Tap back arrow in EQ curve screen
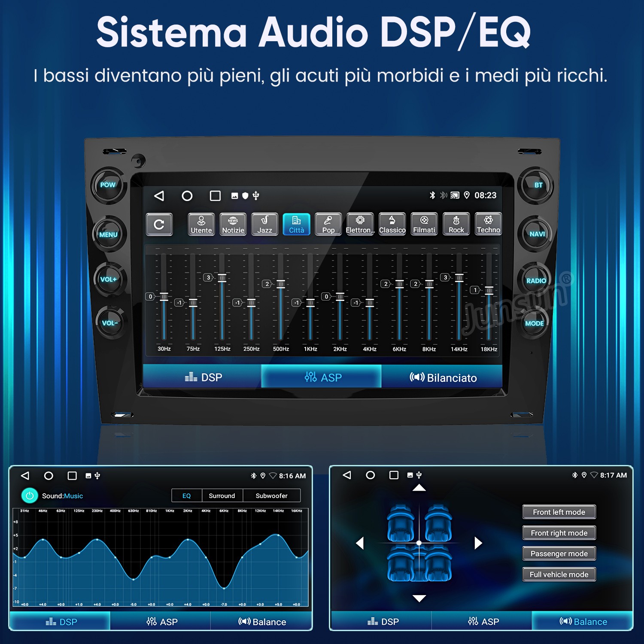 [x=25, y=476]
